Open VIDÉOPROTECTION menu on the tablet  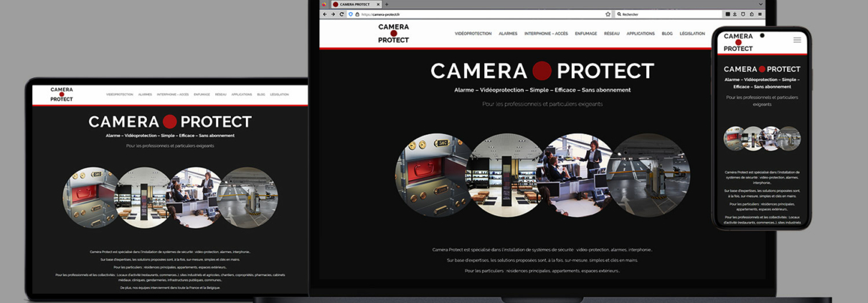pyautogui.click(x=120, y=95)
